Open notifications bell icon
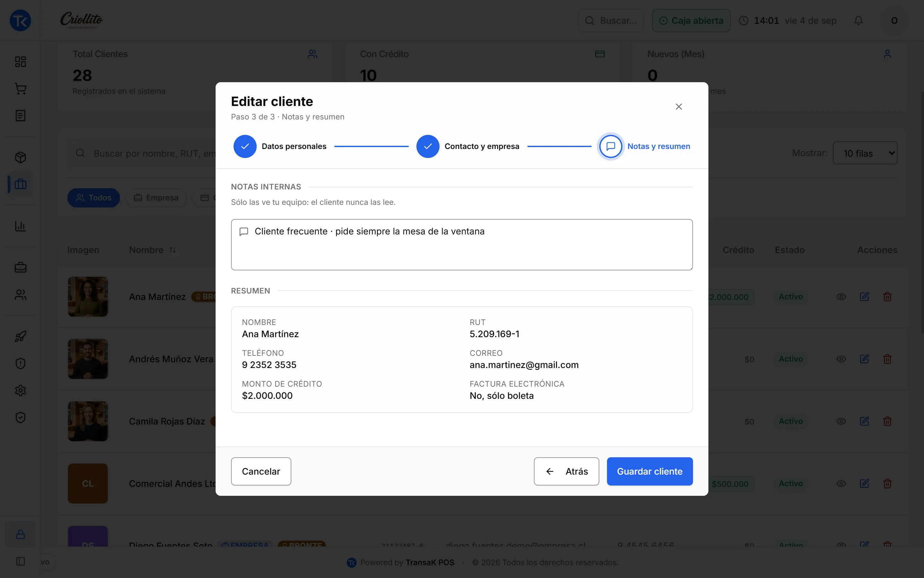 click(x=858, y=20)
